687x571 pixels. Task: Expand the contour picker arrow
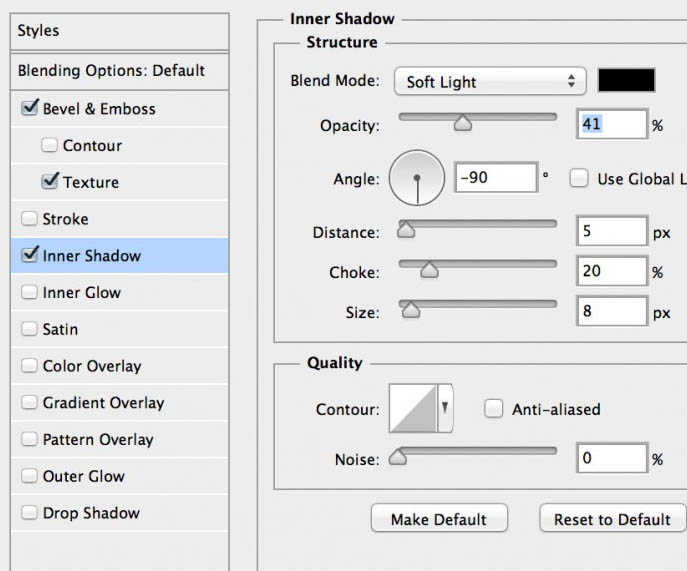[x=445, y=408]
